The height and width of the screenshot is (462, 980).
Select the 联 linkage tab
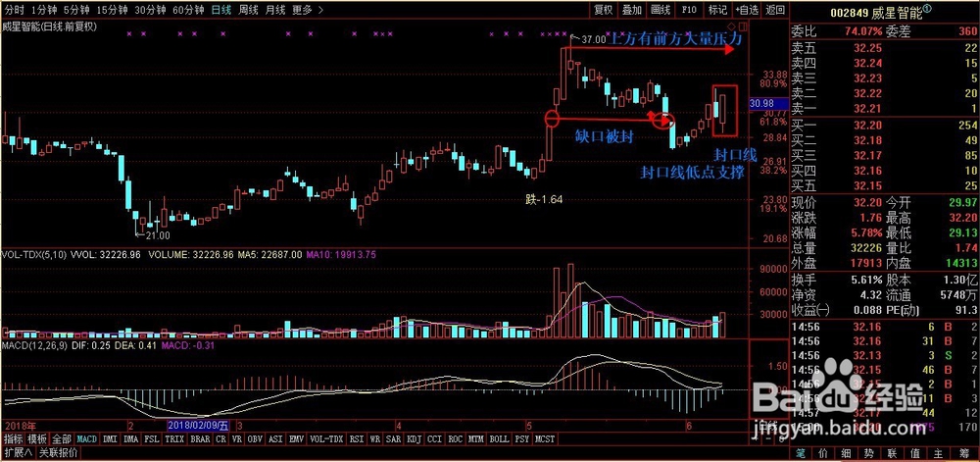click(894, 452)
